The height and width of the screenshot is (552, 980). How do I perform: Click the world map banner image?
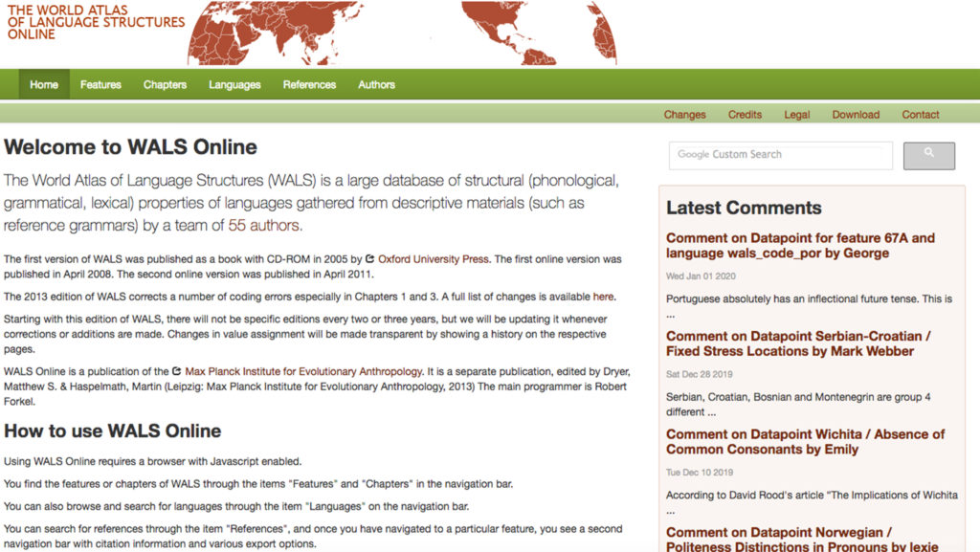click(402, 33)
